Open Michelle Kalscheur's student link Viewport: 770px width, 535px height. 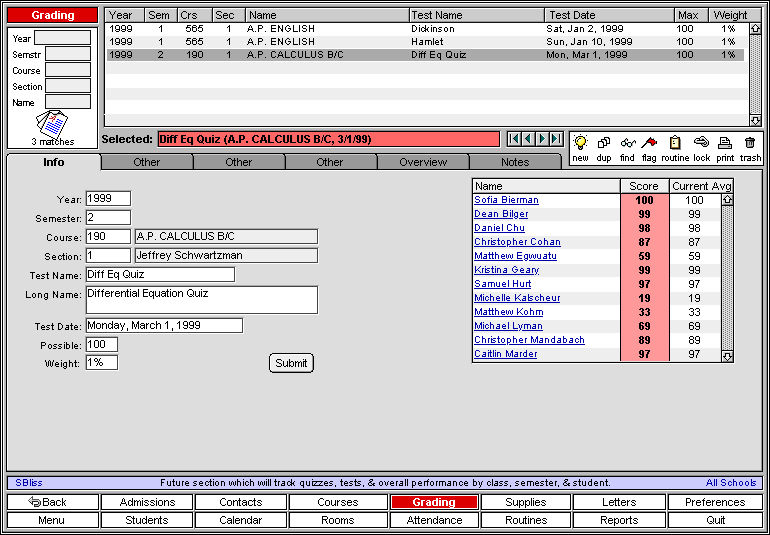[517, 298]
